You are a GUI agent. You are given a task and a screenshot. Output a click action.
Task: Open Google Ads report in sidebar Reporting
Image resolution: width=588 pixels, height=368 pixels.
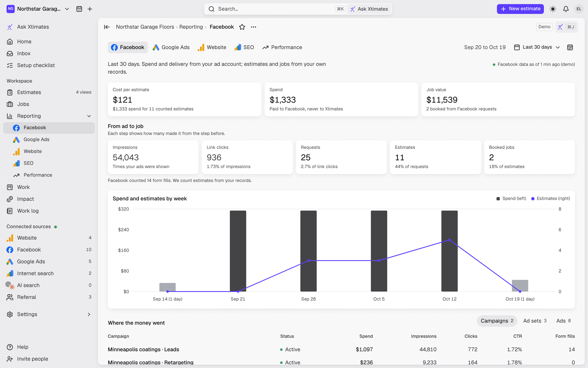click(49, 139)
